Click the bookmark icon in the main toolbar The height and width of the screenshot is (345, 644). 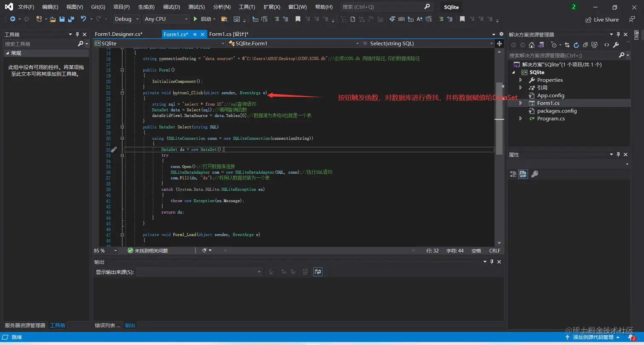[x=298, y=19]
